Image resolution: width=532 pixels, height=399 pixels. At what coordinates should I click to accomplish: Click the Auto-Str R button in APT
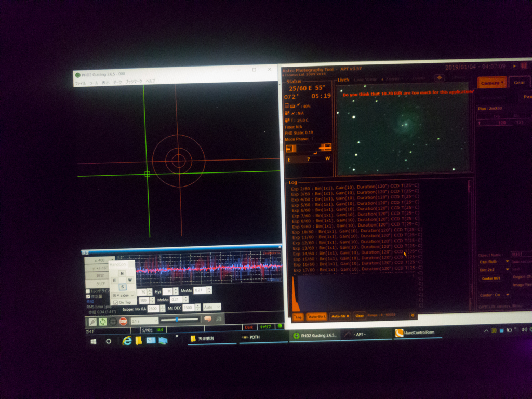pos(340,316)
